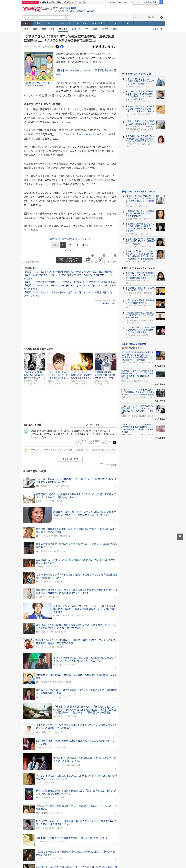The image size is (186, 868).
Task: Open the 国際 category tab
Action: pos(44,29)
